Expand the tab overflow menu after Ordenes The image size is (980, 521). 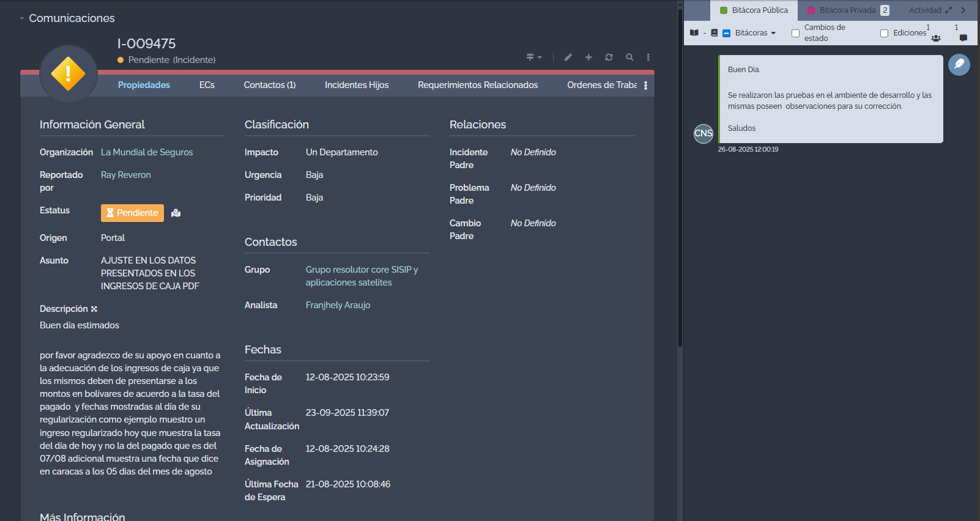point(645,86)
